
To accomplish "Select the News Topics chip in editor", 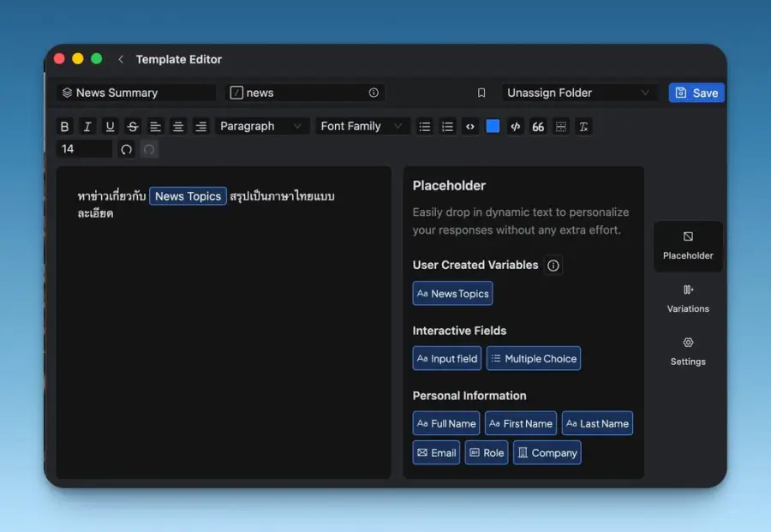I will click(x=188, y=196).
